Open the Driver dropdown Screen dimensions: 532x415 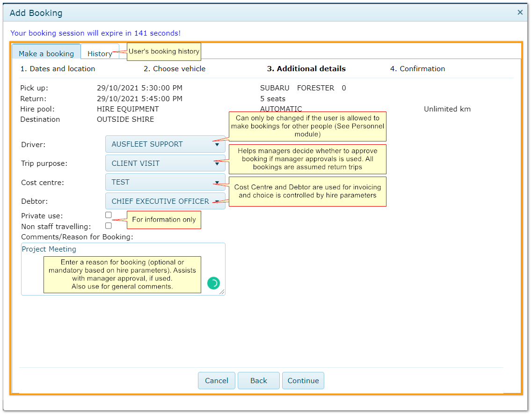click(x=165, y=144)
